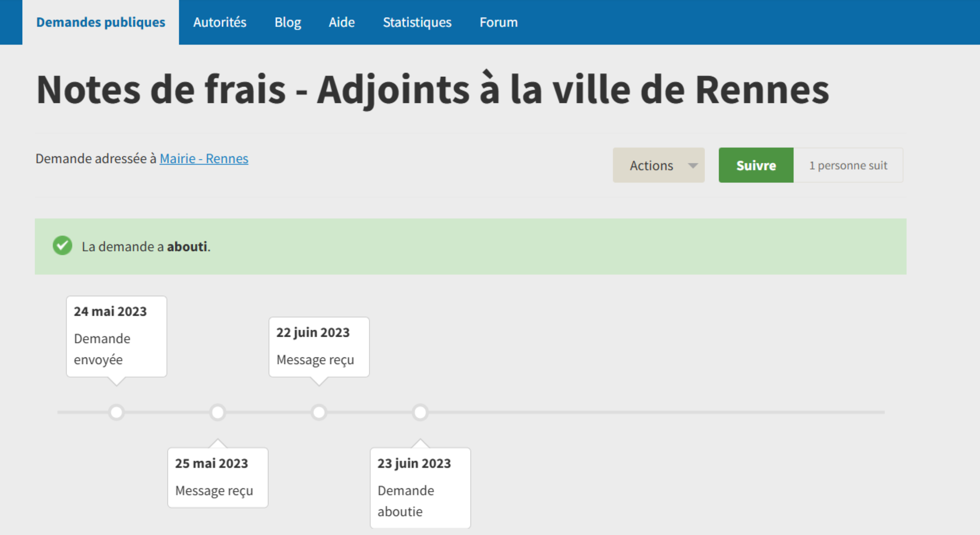Select the 23 juin 2023 timeline dot
The image size is (980, 535).
pyautogui.click(x=420, y=412)
